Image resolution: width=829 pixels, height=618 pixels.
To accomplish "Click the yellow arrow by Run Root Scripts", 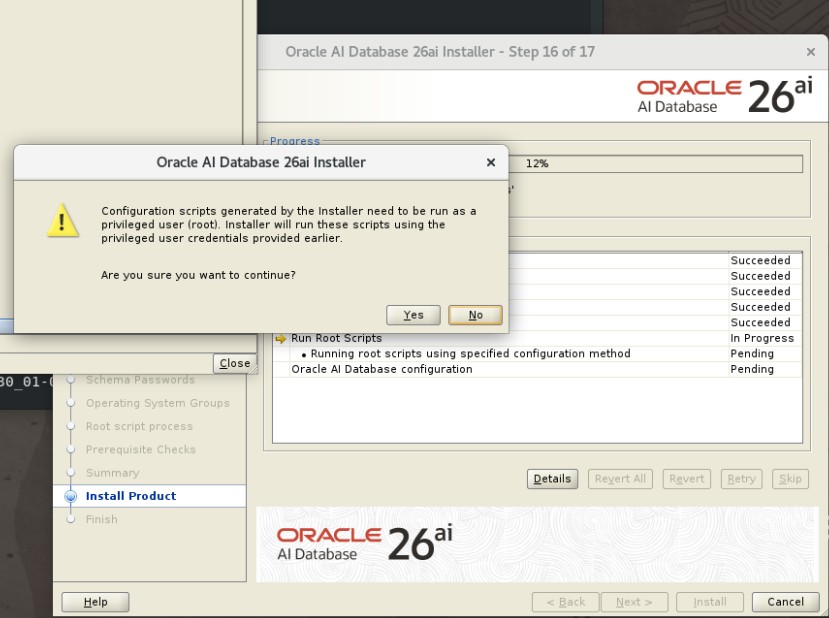I will point(281,339).
